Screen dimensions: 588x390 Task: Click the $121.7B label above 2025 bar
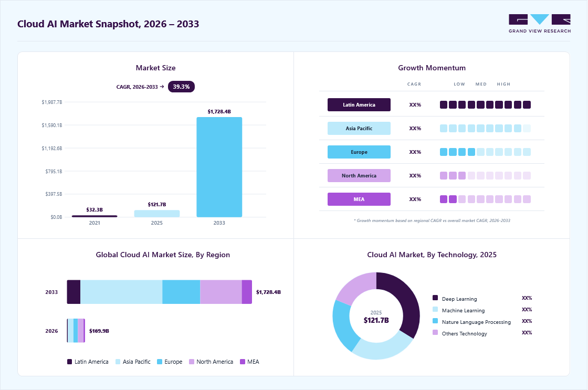[157, 204]
